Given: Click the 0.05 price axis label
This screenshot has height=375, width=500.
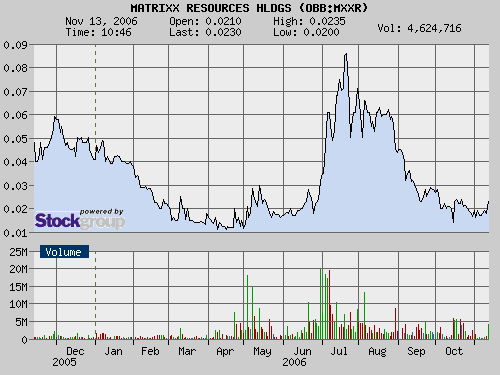Looking at the screenshot, I should (x=15, y=139).
